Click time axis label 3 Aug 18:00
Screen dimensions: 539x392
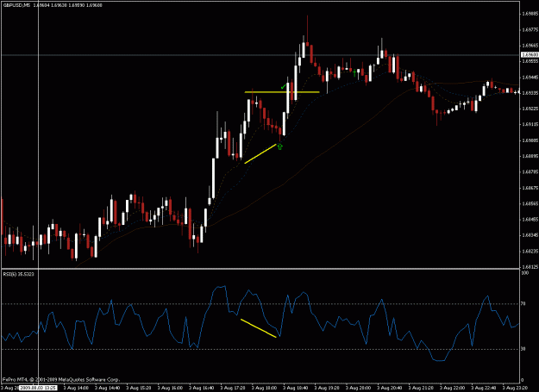point(264,388)
